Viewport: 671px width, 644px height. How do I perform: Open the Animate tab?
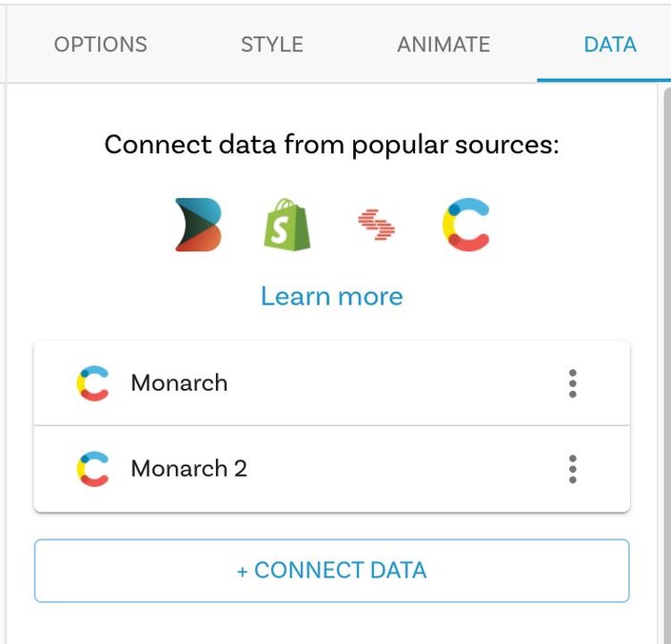444,45
